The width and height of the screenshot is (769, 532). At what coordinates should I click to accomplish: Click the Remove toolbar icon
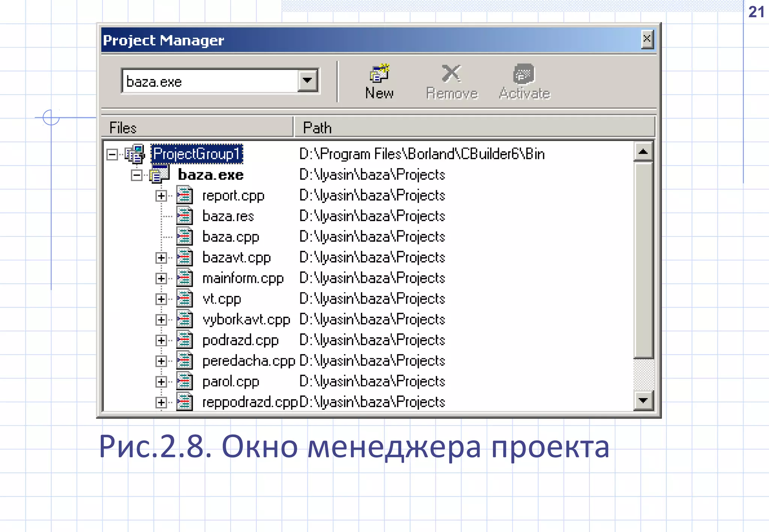point(451,73)
